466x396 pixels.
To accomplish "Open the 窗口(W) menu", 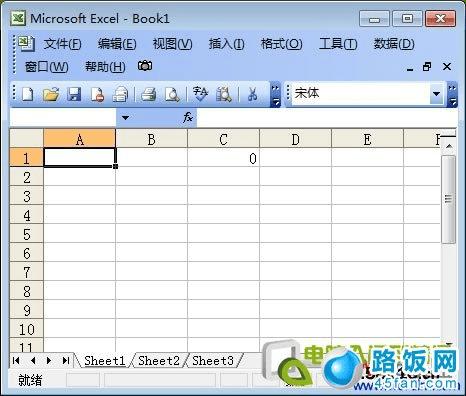I will click(46, 67).
